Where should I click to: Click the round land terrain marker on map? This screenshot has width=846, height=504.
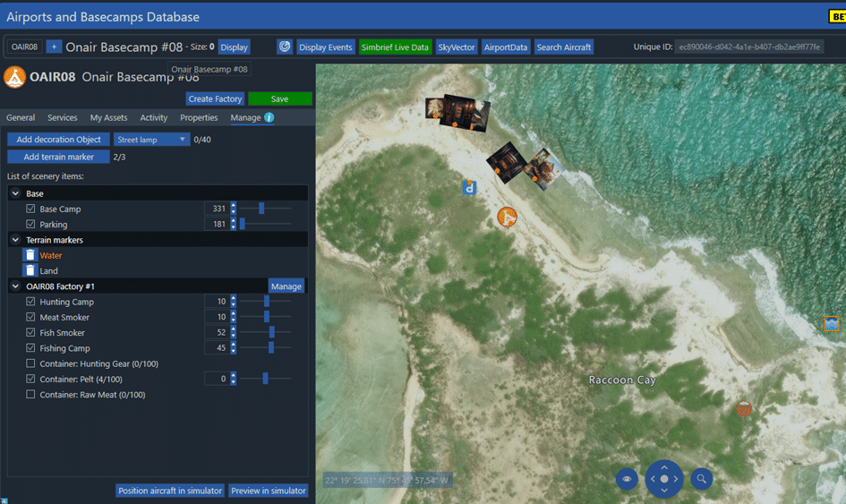[x=744, y=408]
